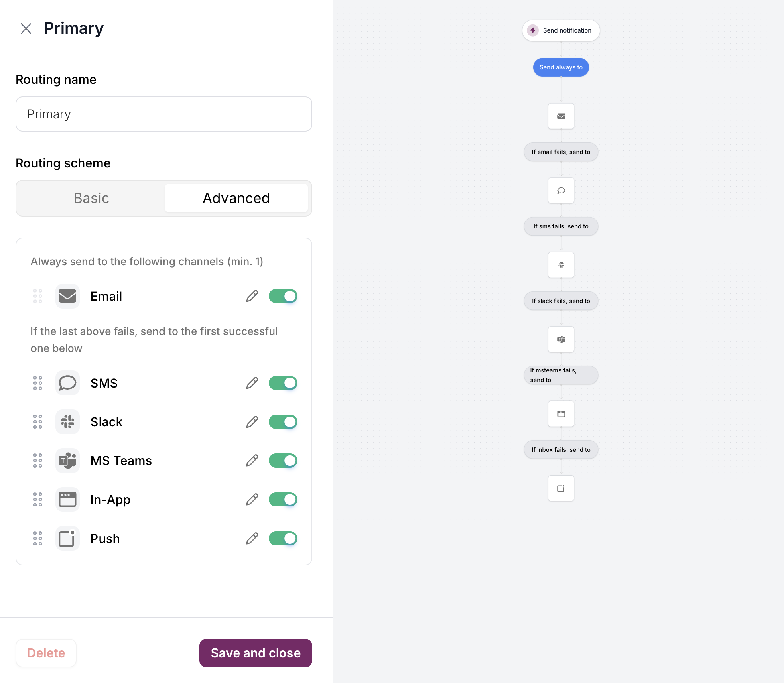Select the Advanced routing scheme tab
This screenshot has height=683, width=784.
coord(236,198)
